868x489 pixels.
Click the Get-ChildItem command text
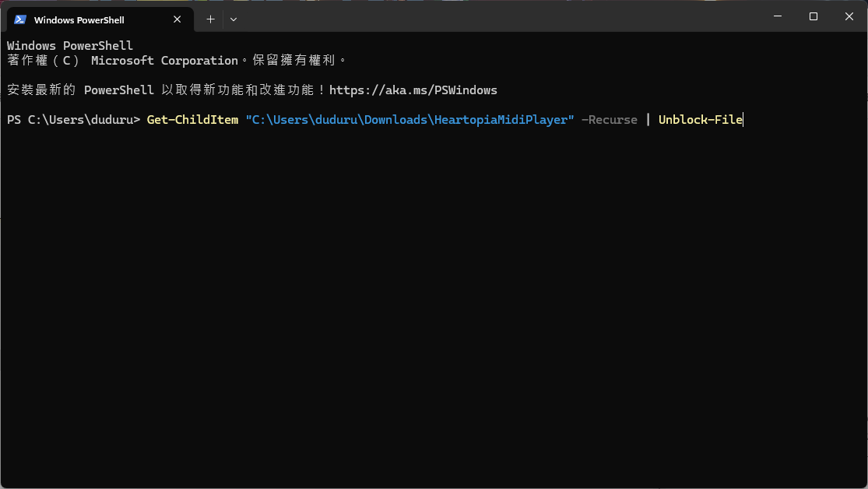tap(192, 120)
